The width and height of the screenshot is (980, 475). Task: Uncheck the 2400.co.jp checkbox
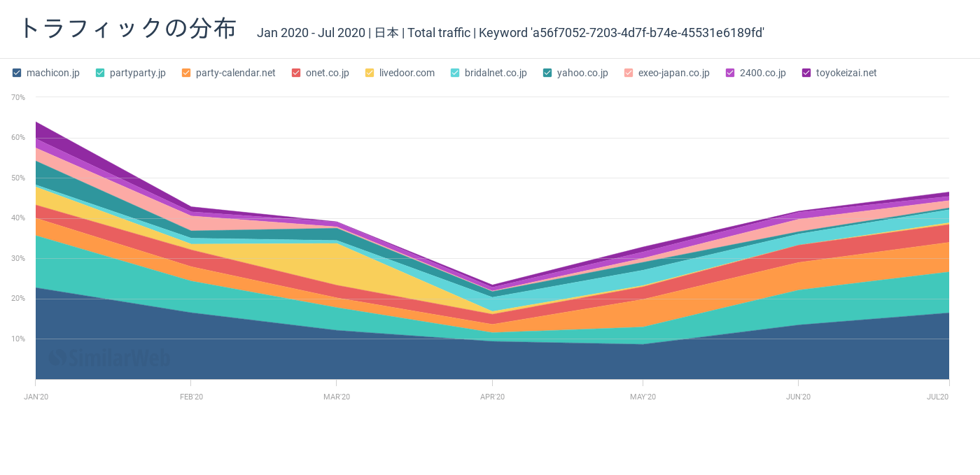(x=730, y=73)
